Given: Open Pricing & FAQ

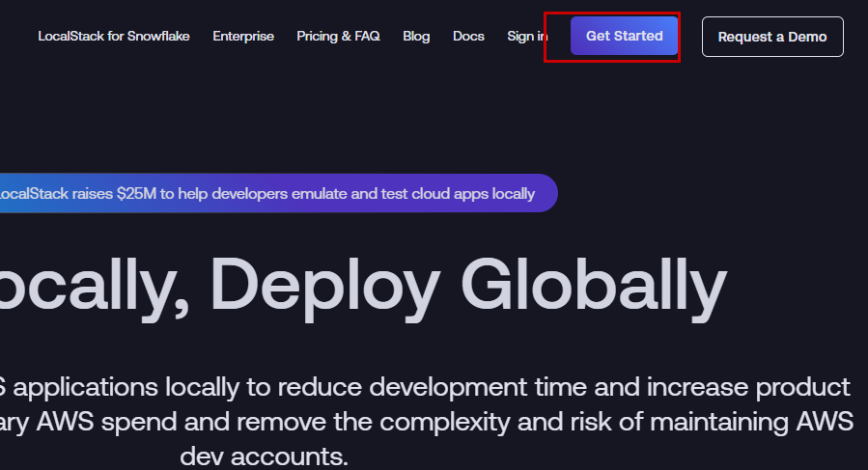Looking at the screenshot, I should (338, 36).
